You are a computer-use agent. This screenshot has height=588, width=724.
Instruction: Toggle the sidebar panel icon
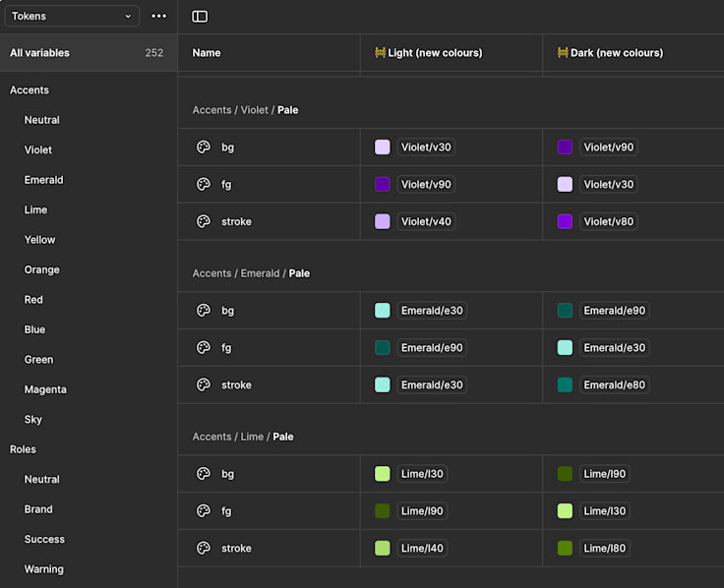click(200, 17)
